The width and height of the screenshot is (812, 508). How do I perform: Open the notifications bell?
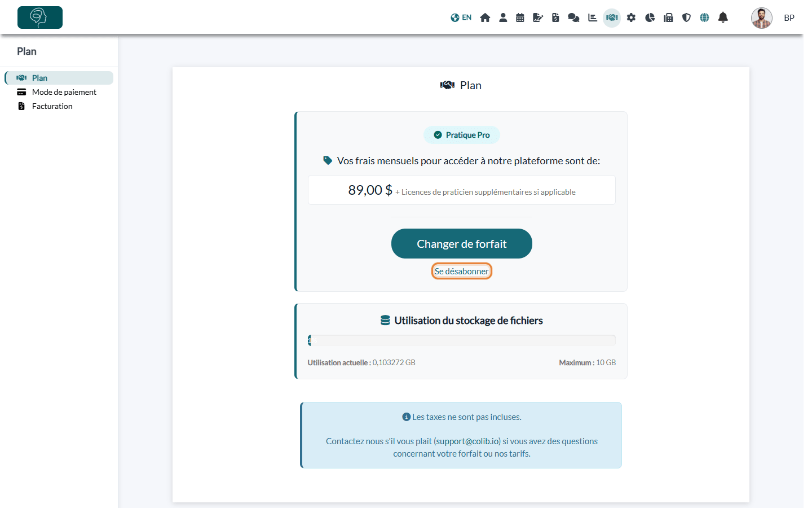723,17
